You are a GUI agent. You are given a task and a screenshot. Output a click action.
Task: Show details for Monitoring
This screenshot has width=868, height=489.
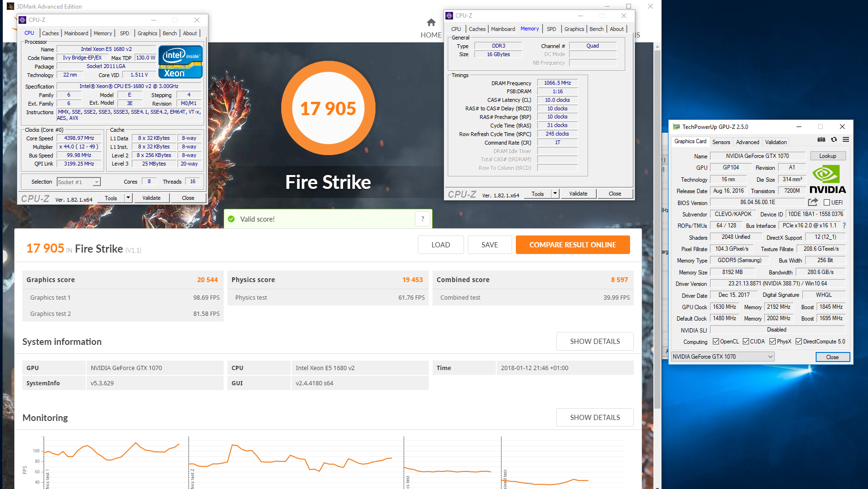tap(595, 418)
